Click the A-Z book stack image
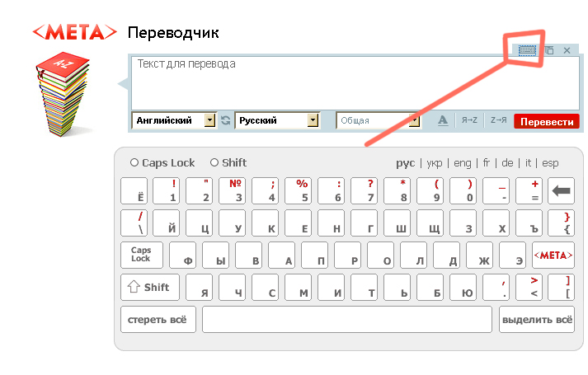Viewport: 588px width, 375px height. coord(63,94)
